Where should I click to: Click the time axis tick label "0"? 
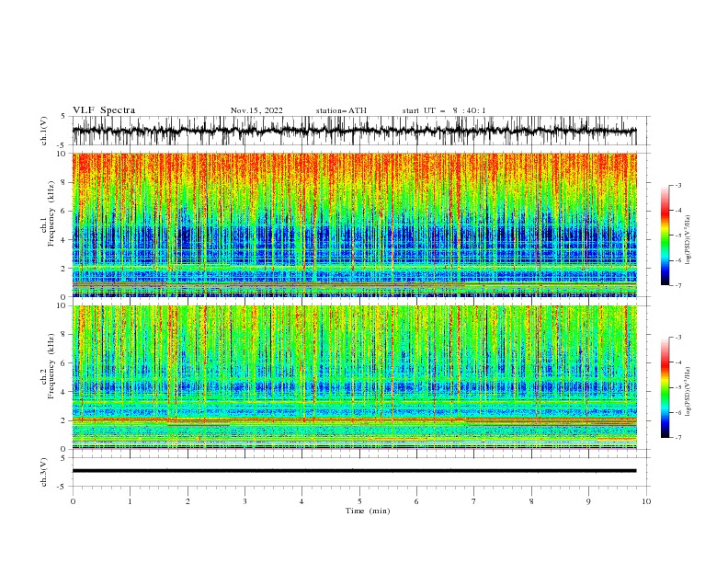(73, 501)
